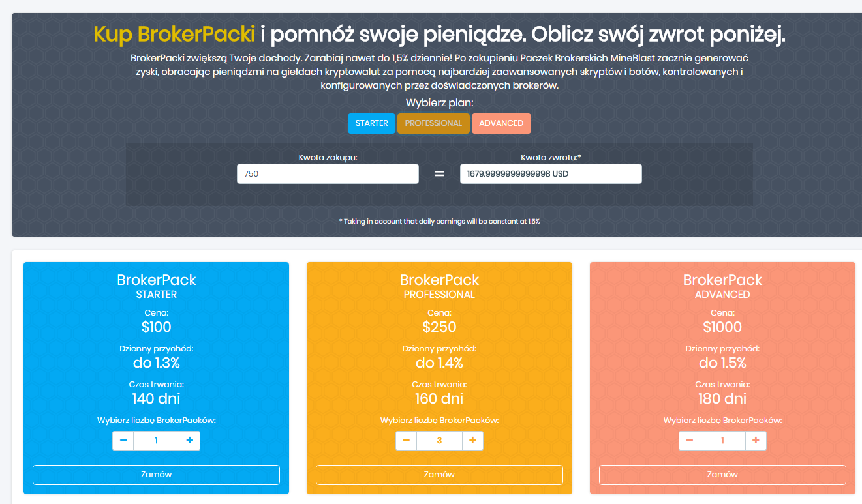Click plus icon in Starter BrokerPack
Image resolution: width=862 pixels, height=504 pixels.
(x=189, y=441)
